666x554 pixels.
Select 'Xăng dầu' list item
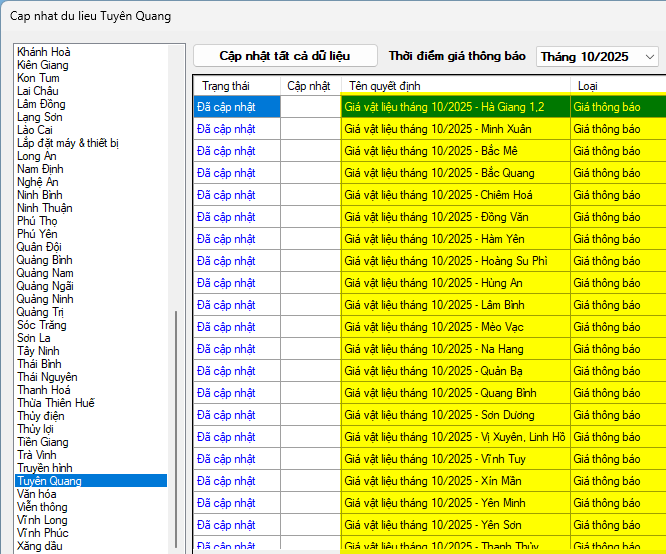tap(39, 546)
